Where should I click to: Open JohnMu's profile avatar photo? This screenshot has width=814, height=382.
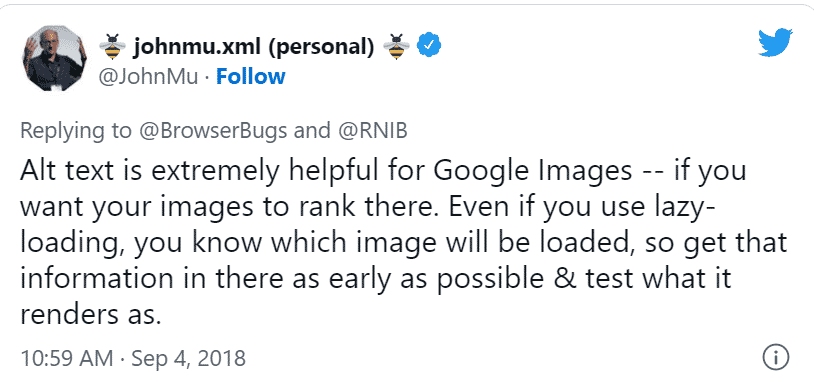(x=55, y=58)
